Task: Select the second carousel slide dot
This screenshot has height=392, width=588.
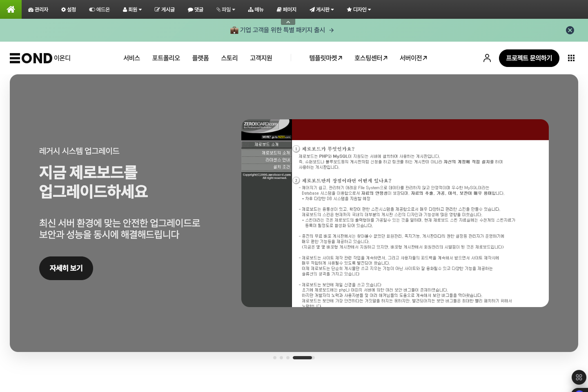Action: click(281, 358)
